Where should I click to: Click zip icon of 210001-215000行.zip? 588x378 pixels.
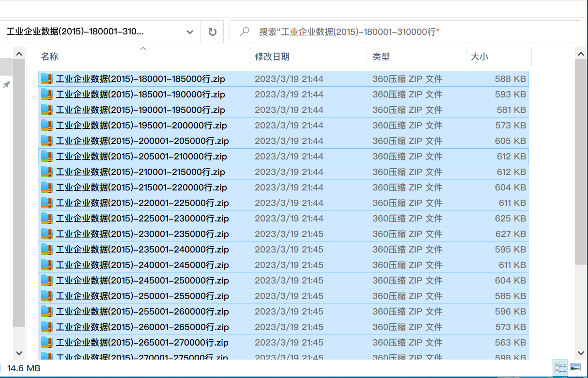click(x=46, y=172)
